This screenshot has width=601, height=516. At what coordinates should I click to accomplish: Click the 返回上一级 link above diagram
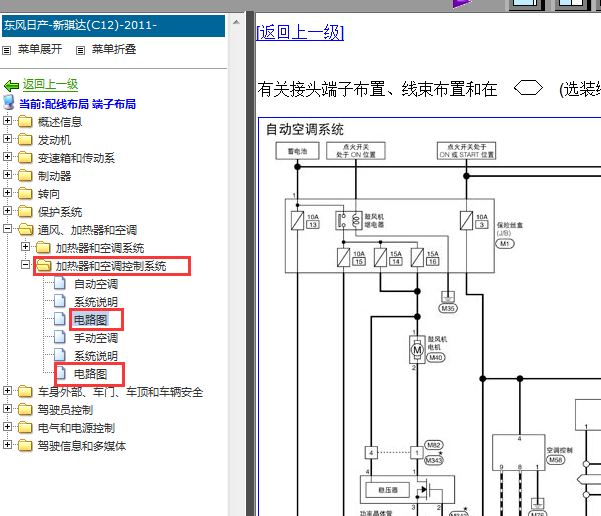pos(300,32)
